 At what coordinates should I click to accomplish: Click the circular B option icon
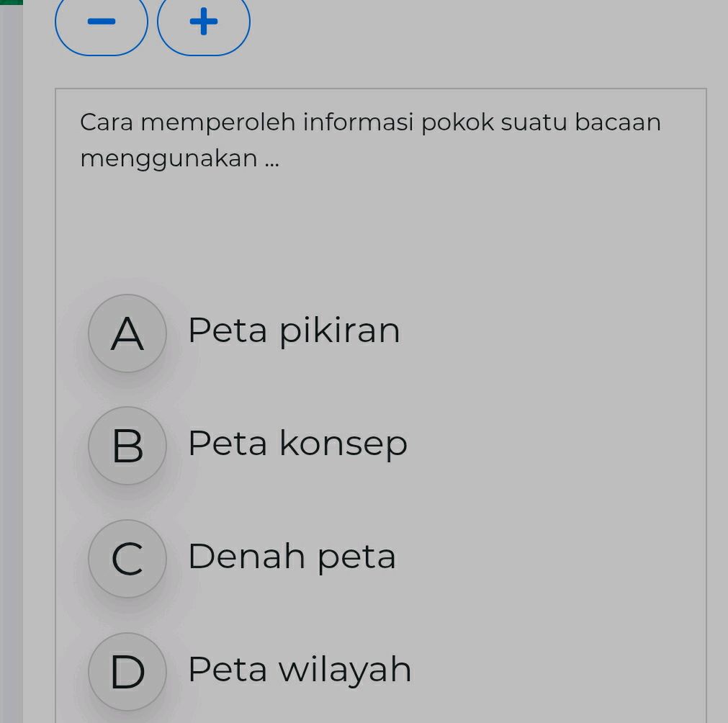(x=127, y=445)
